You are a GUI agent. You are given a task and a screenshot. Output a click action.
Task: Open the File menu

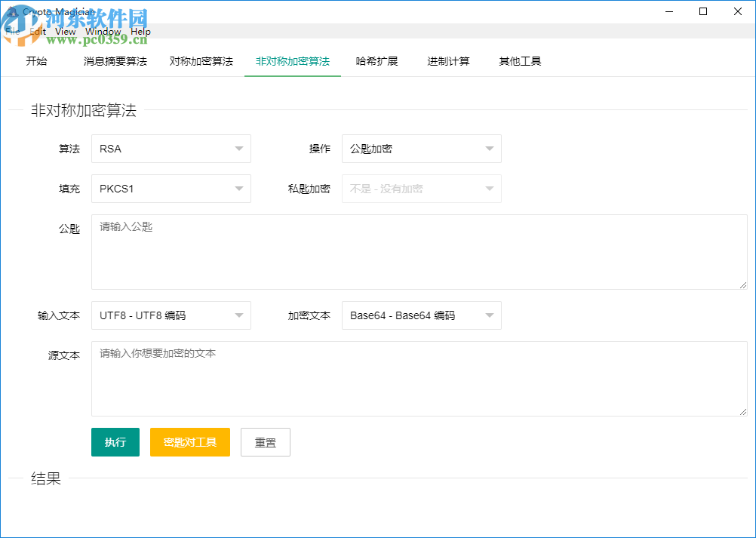click(x=12, y=31)
